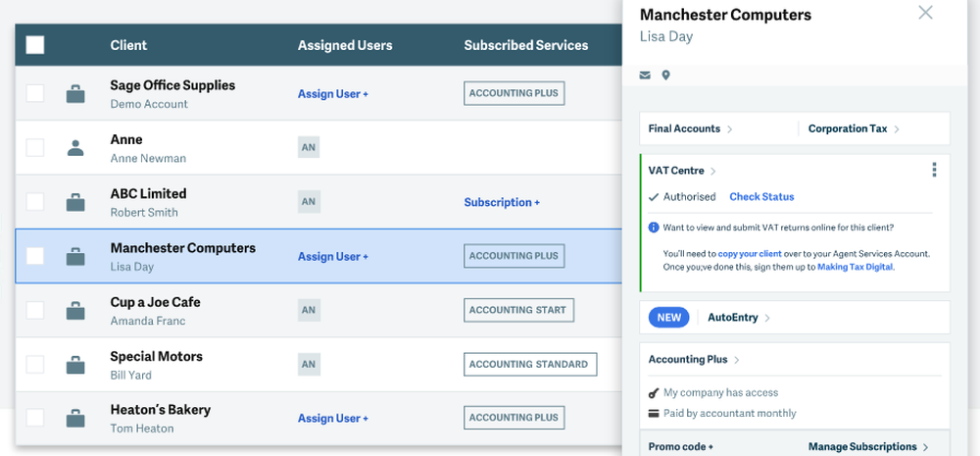Click AN user badge in Anne row

pos(309,148)
